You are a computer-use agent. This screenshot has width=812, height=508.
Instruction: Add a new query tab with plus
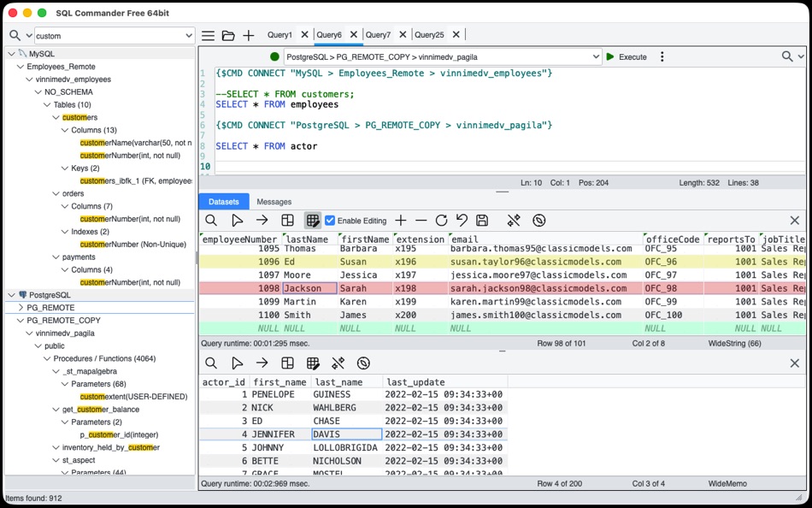tap(249, 35)
